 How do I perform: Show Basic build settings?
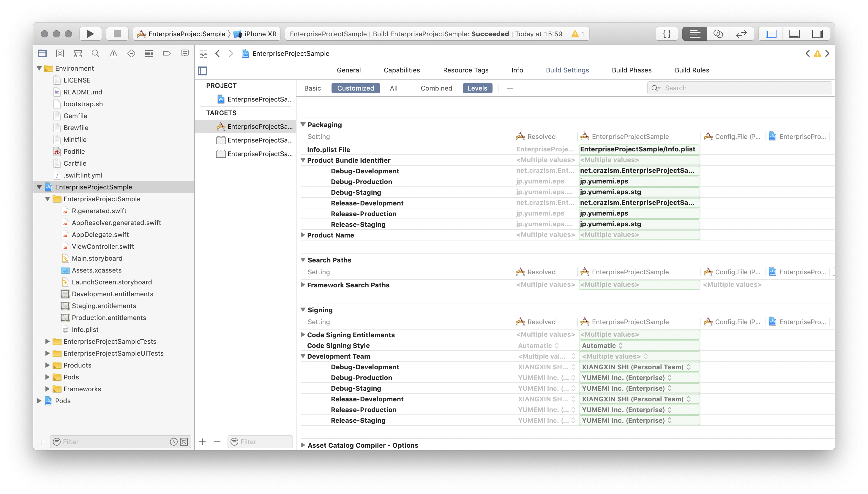(x=312, y=88)
